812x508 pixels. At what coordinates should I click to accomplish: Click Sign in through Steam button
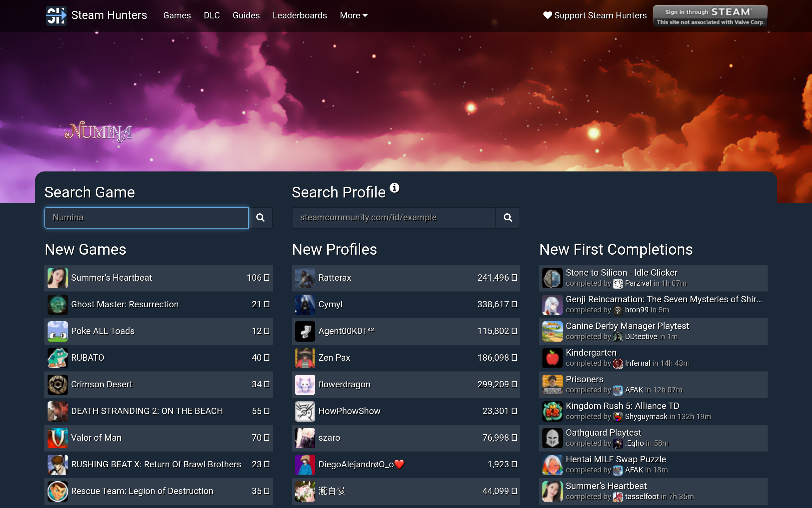pyautogui.click(x=710, y=16)
